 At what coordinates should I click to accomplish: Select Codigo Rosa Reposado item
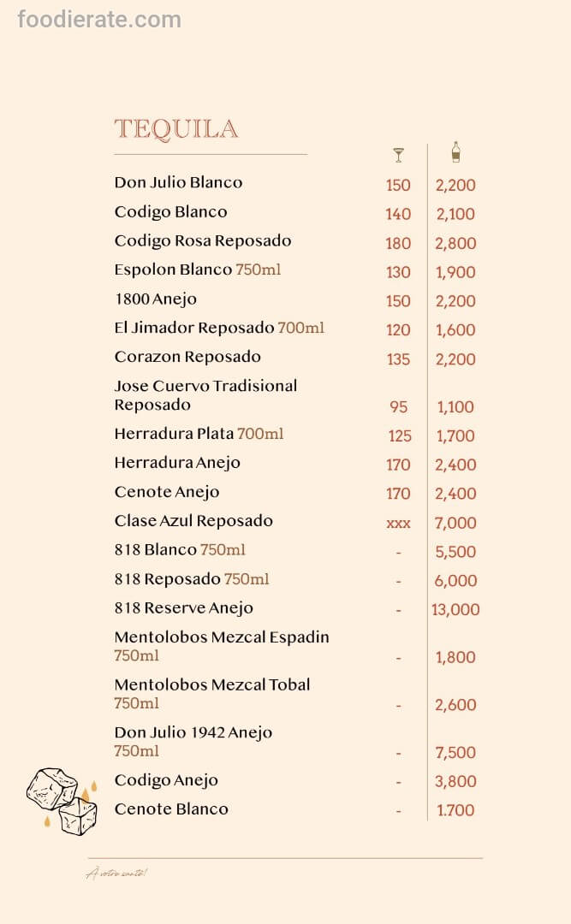point(203,240)
